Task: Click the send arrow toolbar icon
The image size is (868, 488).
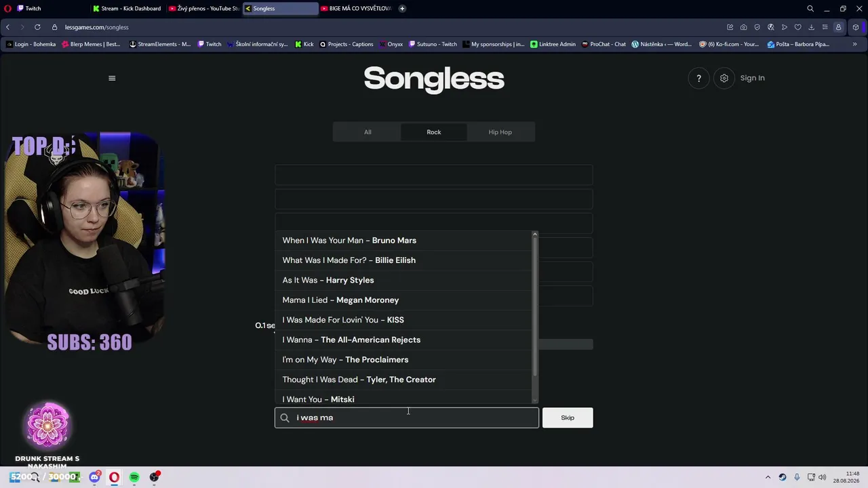Action: click(x=785, y=27)
